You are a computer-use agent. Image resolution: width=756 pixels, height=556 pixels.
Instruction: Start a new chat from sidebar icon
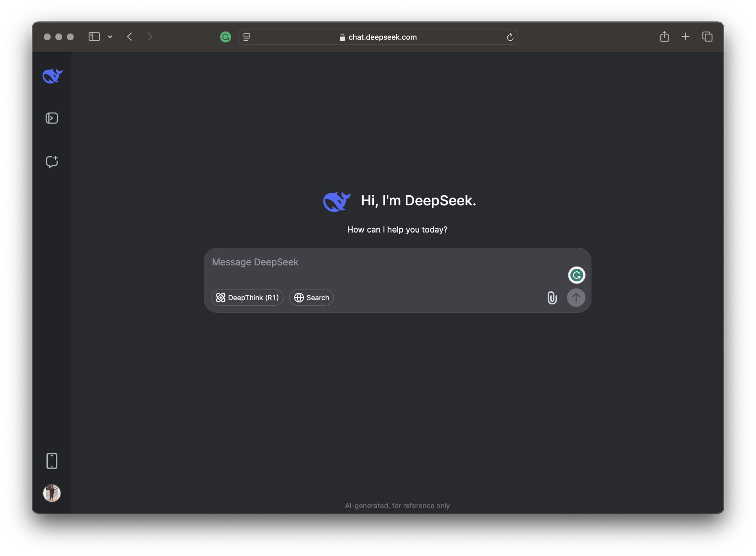coord(52,162)
